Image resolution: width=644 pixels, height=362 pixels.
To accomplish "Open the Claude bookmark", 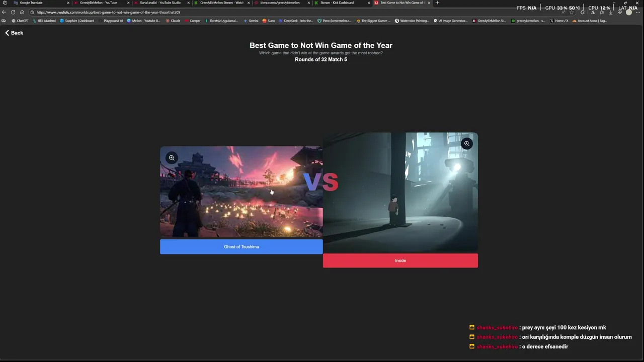I will pos(173,21).
